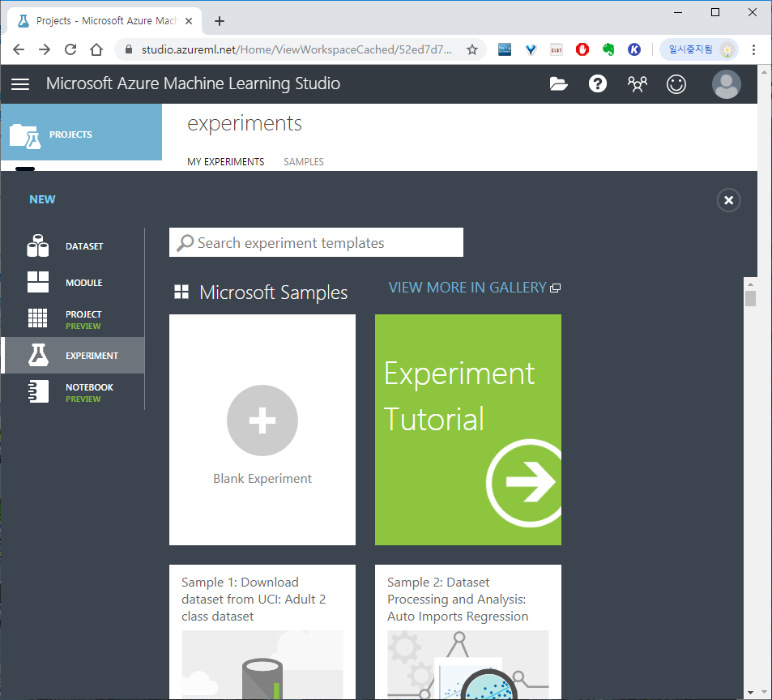
Task: Open the folder icon in the header
Action: [x=558, y=84]
